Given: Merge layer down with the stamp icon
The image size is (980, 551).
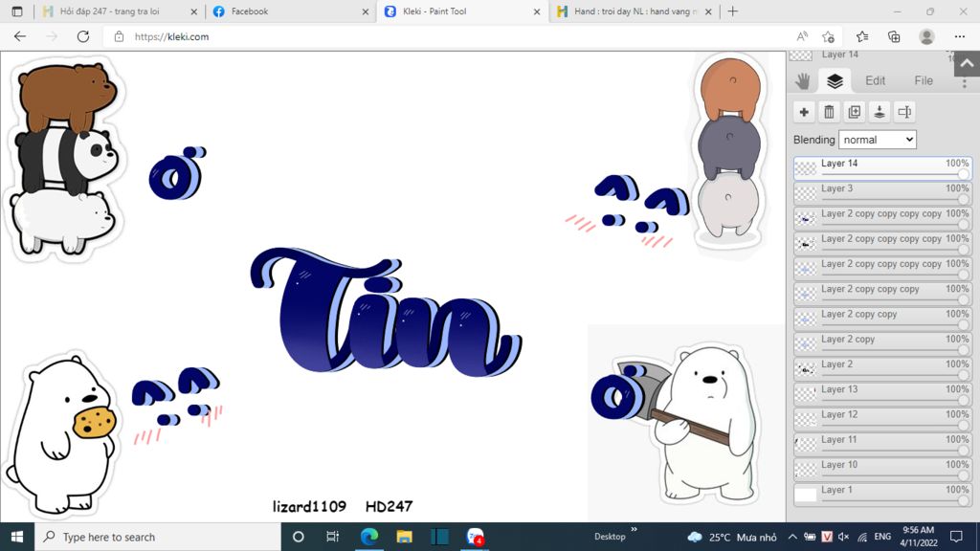Looking at the screenshot, I should pos(880,113).
